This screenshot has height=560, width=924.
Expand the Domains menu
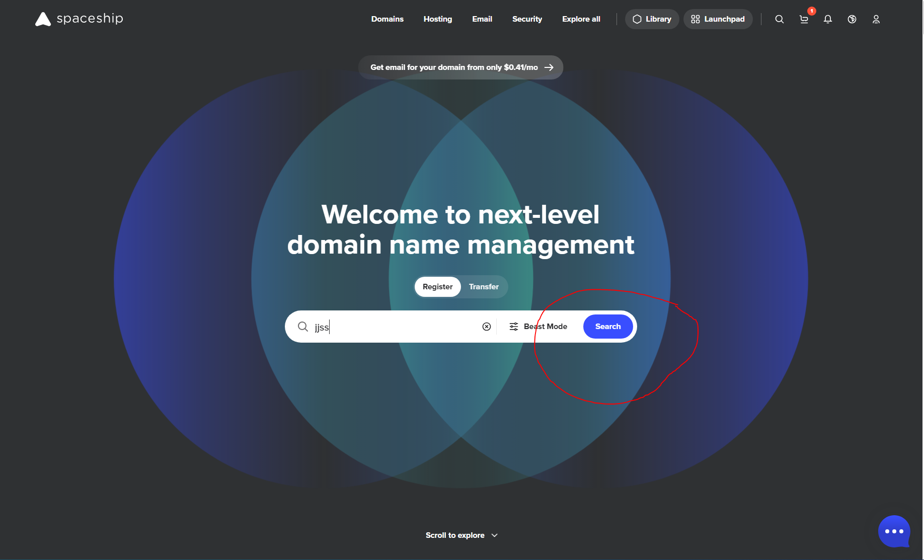point(387,19)
